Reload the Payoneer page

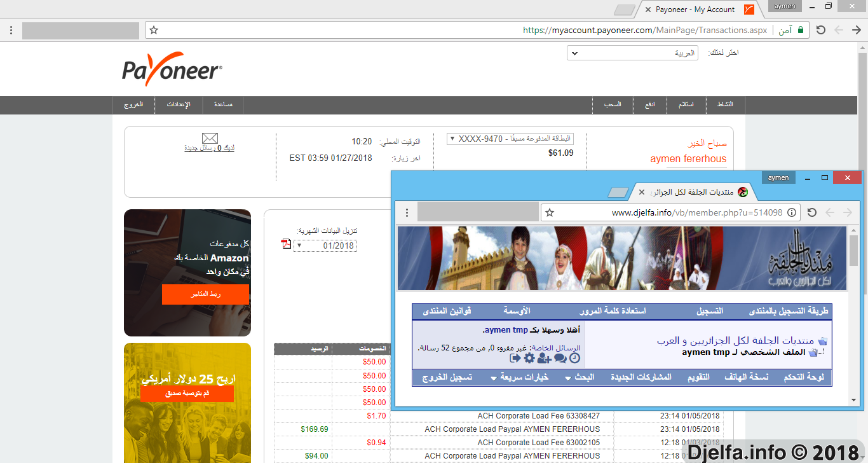pyautogui.click(x=820, y=30)
